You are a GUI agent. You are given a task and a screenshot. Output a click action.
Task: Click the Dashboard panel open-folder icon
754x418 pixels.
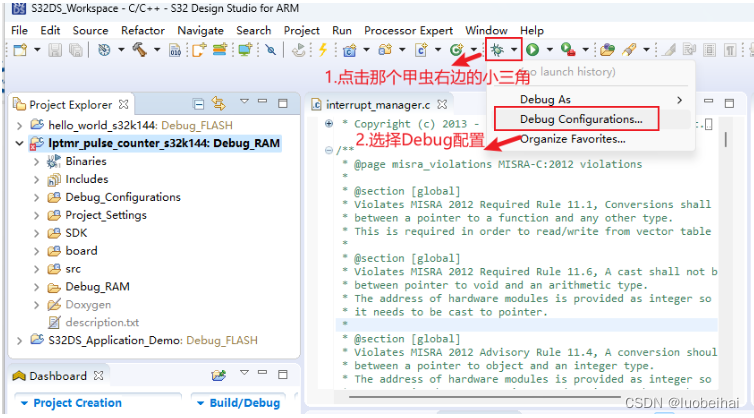pos(218,375)
